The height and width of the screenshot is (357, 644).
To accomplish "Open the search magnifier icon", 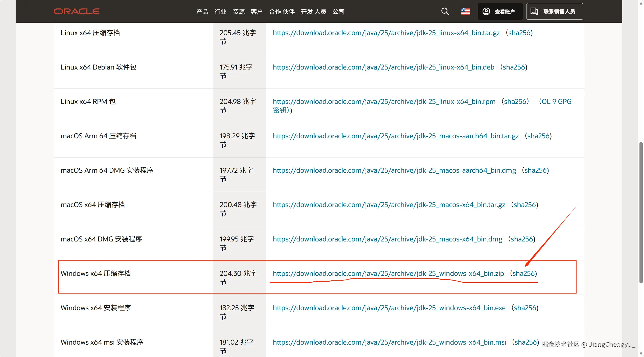I will 445,11.
